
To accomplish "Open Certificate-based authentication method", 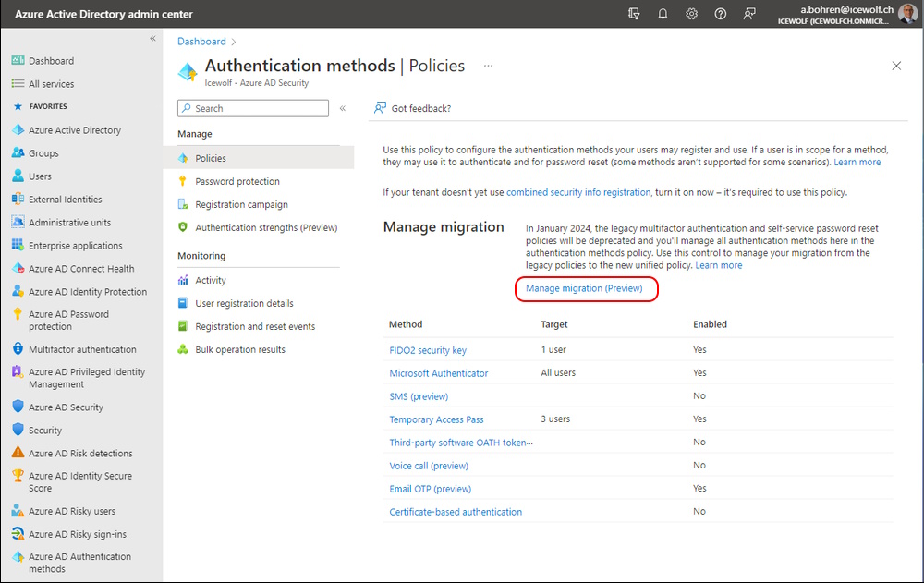I will click(456, 512).
